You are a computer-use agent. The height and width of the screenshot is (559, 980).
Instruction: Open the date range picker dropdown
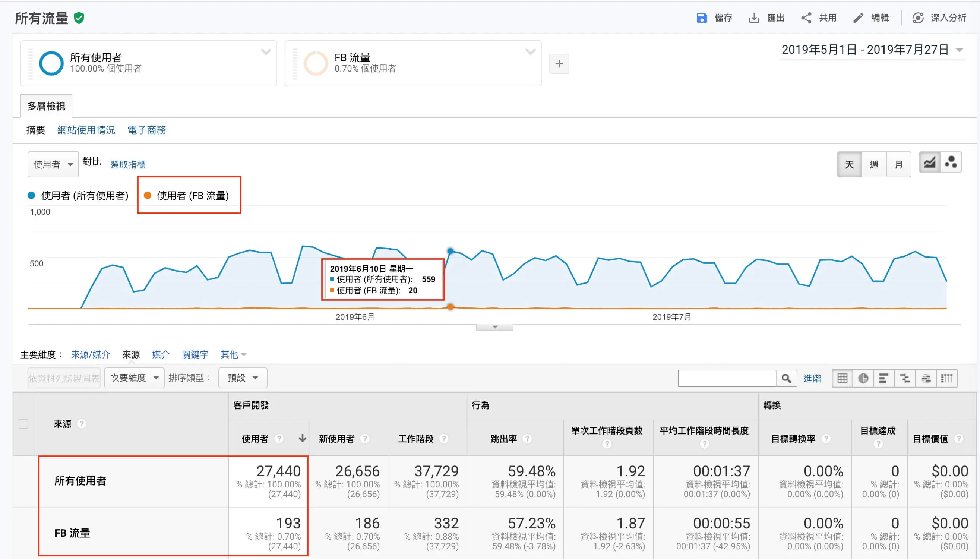[873, 50]
